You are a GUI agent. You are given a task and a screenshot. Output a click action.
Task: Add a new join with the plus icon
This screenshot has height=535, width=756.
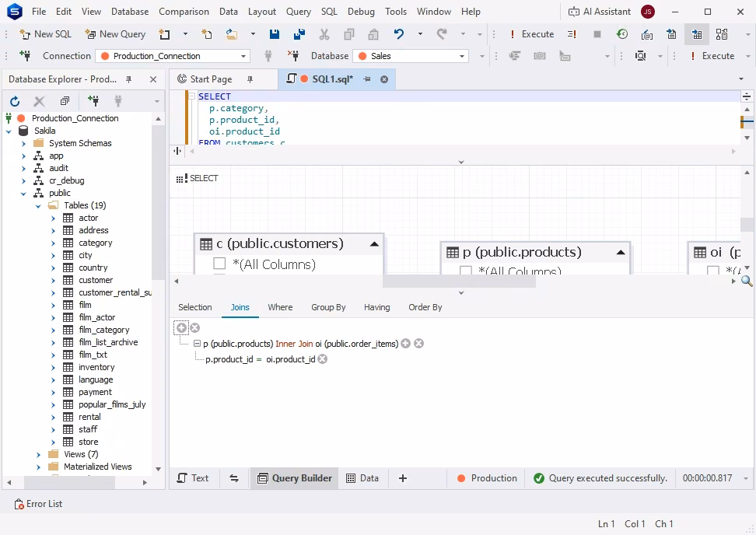tap(182, 328)
